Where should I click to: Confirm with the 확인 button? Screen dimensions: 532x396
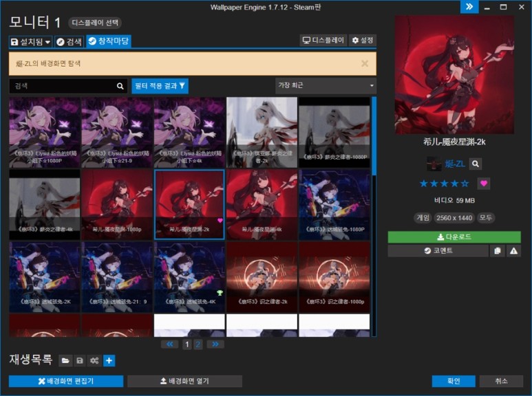454,381
